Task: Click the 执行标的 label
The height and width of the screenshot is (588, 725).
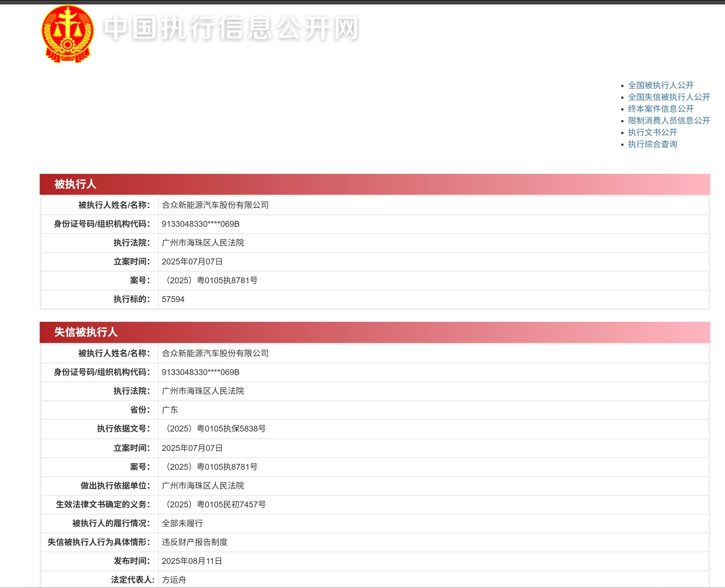Action: 131,299
